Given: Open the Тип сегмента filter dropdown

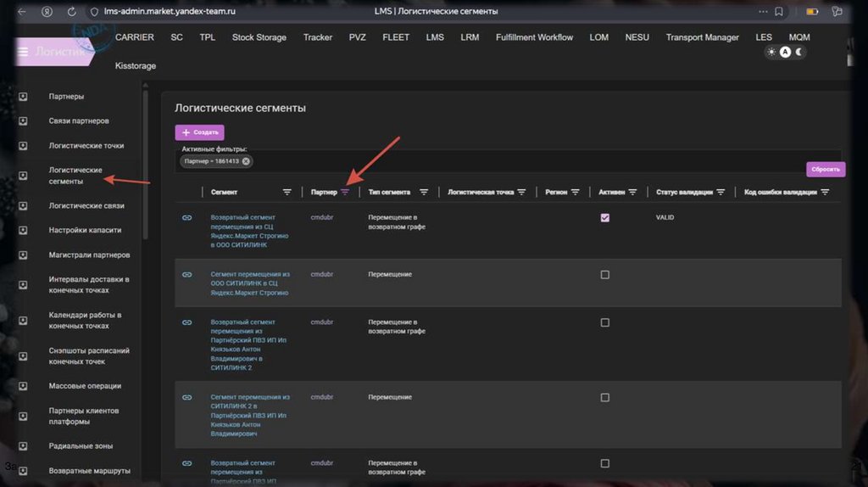Looking at the screenshot, I should [424, 193].
